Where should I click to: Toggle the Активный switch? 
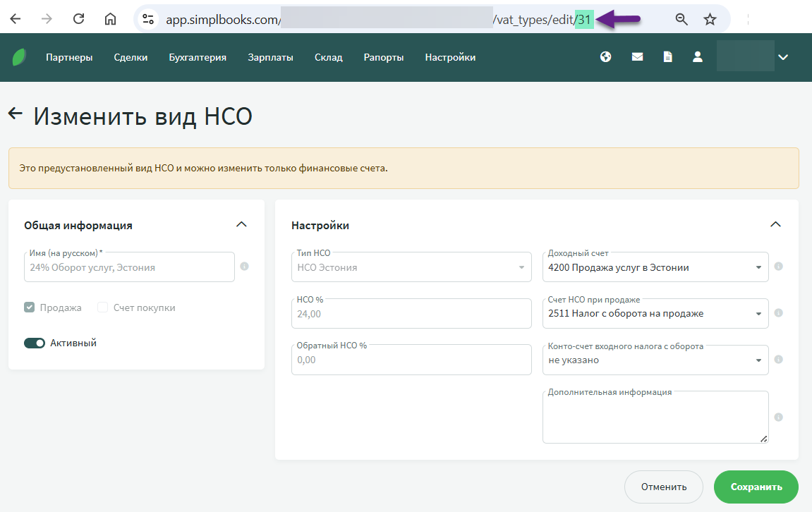(x=35, y=343)
